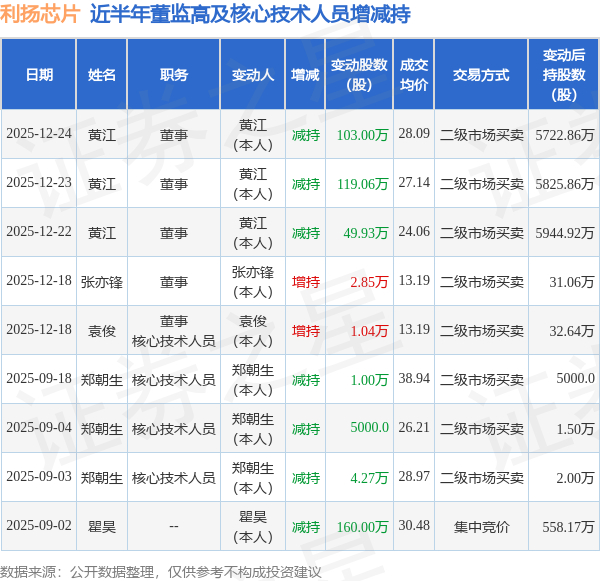Click 瞿昊 in the name column
Screen dimensions: 600x581
(102, 527)
